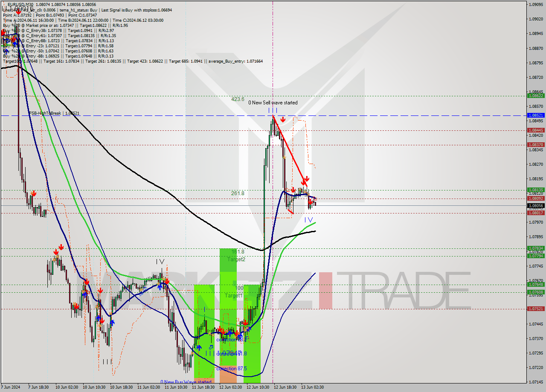Click the green 1.07834 price tag
Screen dimensions: 546x392
pyautogui.click(x=536, y=248)
